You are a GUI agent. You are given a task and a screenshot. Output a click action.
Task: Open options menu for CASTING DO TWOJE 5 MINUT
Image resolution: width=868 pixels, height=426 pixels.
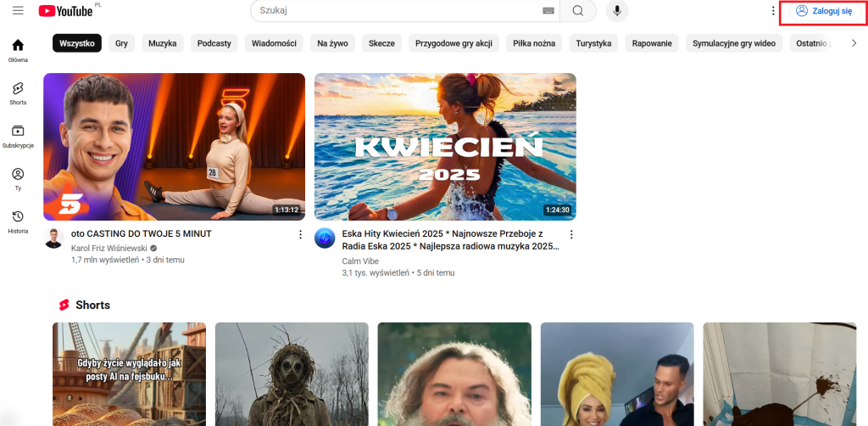(301, 234)
